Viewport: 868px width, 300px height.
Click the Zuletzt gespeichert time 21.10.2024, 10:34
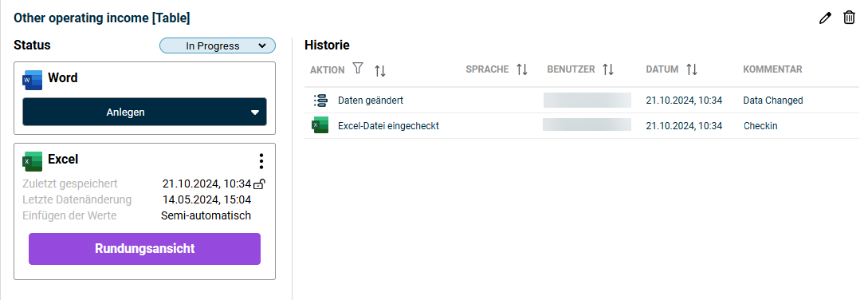(206, 184)
